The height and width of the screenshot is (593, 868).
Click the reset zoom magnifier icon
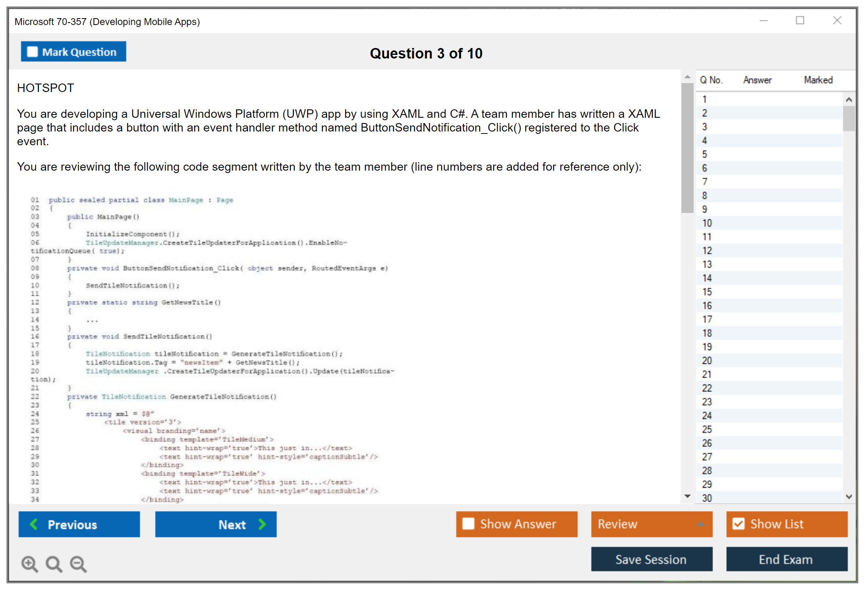click(x=54, y=564)
